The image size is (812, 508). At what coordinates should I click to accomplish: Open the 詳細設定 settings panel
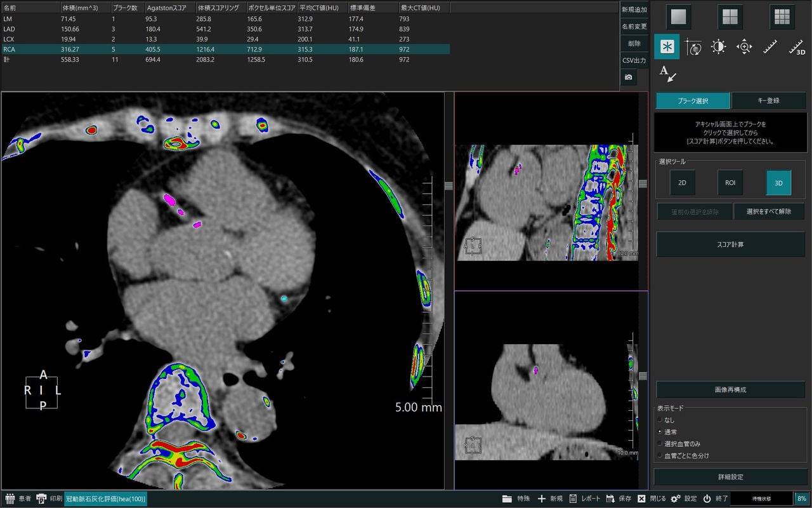(x=730, y=477)
